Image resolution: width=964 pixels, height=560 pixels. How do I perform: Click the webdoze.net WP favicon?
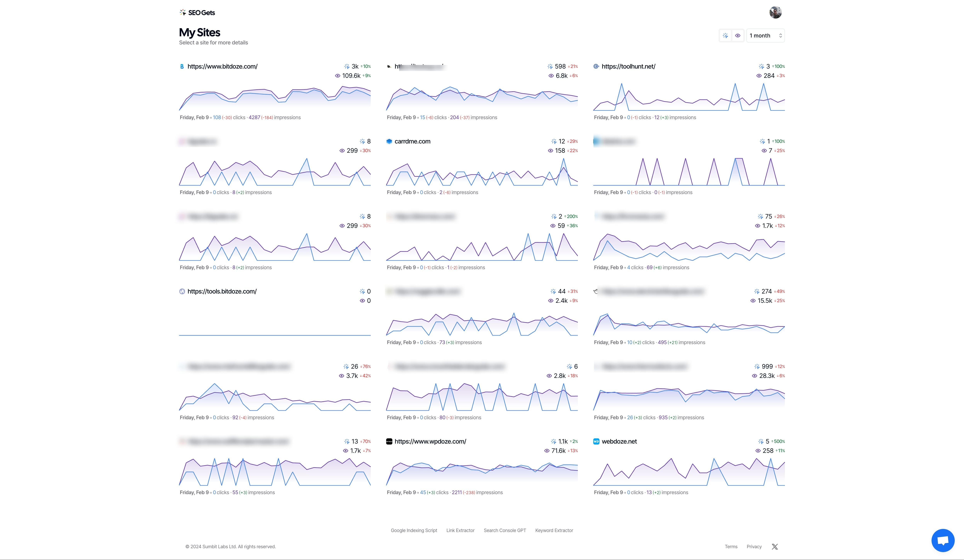tap(597, 441)
